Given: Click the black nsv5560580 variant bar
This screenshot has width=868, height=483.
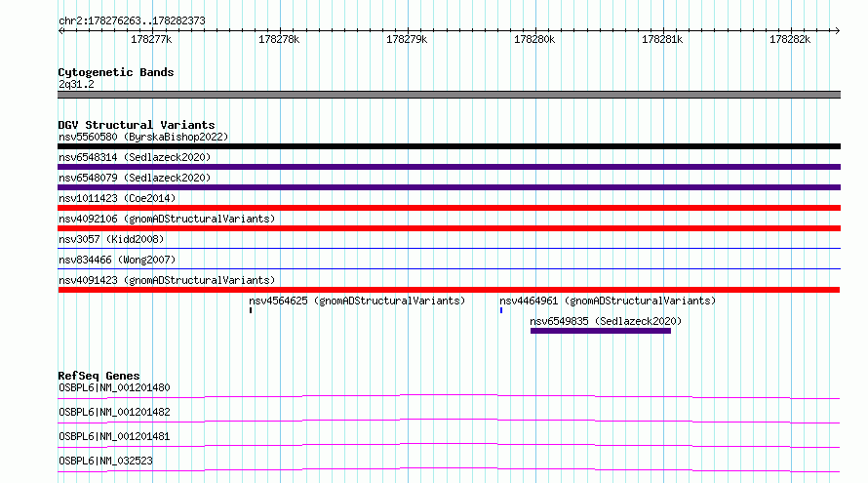Looking at the screenshot, I should pyautogui.click(x=449, y=146).
